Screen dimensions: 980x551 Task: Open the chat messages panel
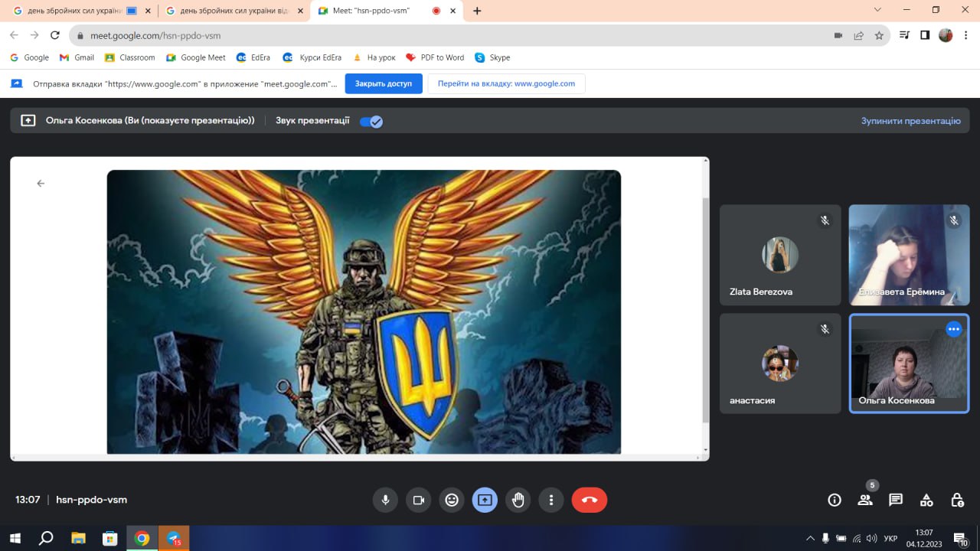tap(895, 500)
